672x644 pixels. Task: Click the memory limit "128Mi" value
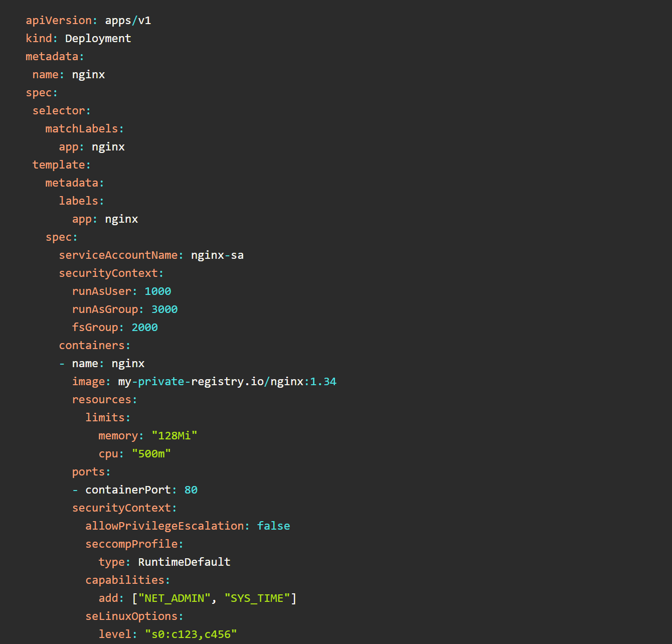tap(175, 436)
